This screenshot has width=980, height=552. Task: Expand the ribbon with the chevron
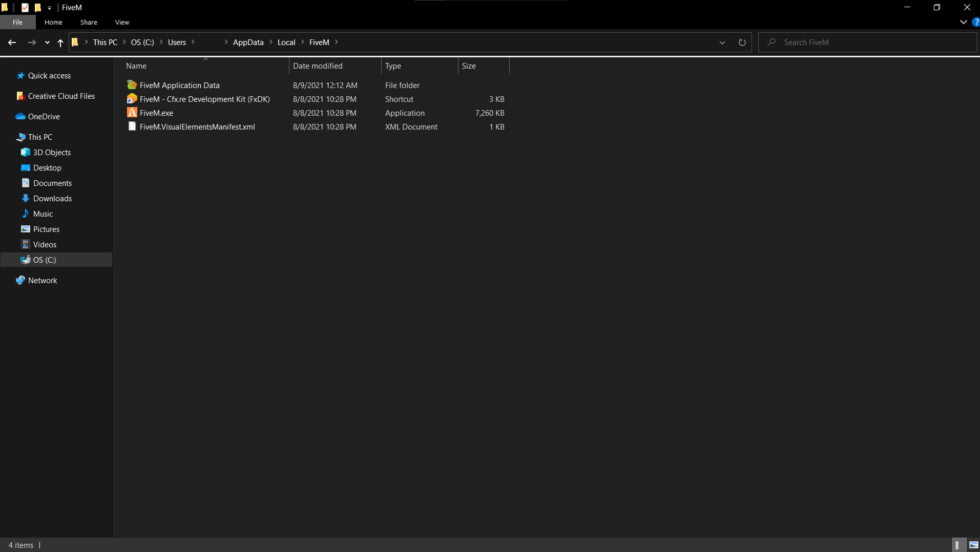(963, 22)
